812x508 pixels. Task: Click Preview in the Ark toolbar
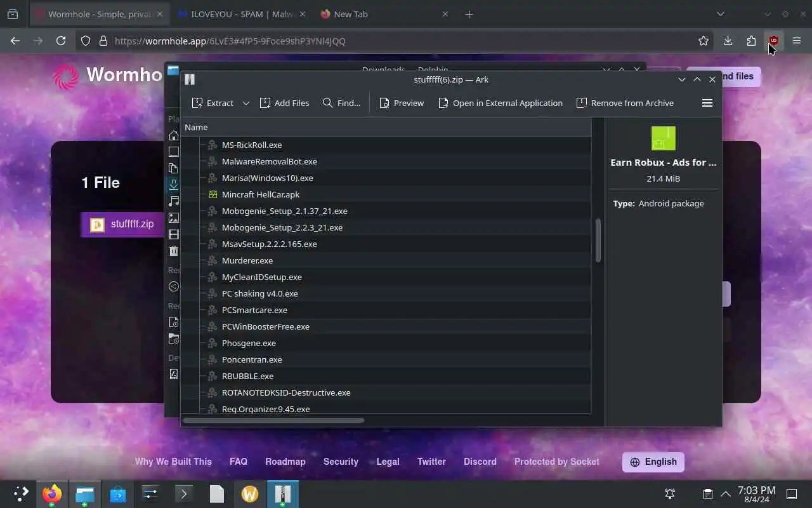tap(402, 103)
